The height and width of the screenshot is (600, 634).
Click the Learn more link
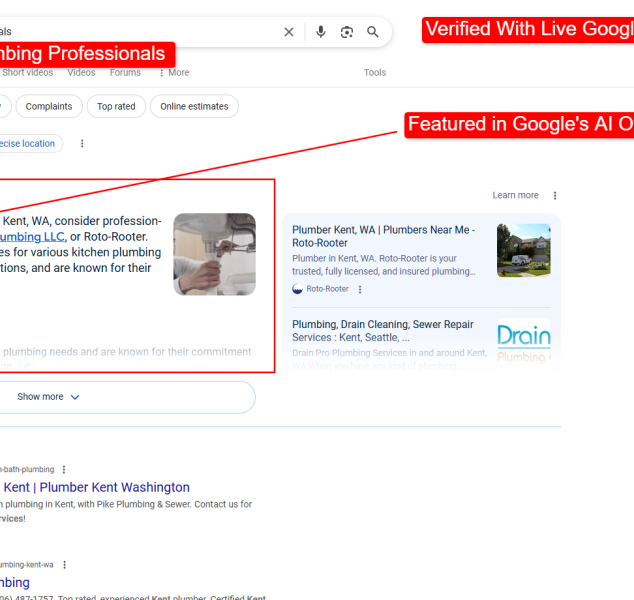pyautogui.click(x=515, y=195)
